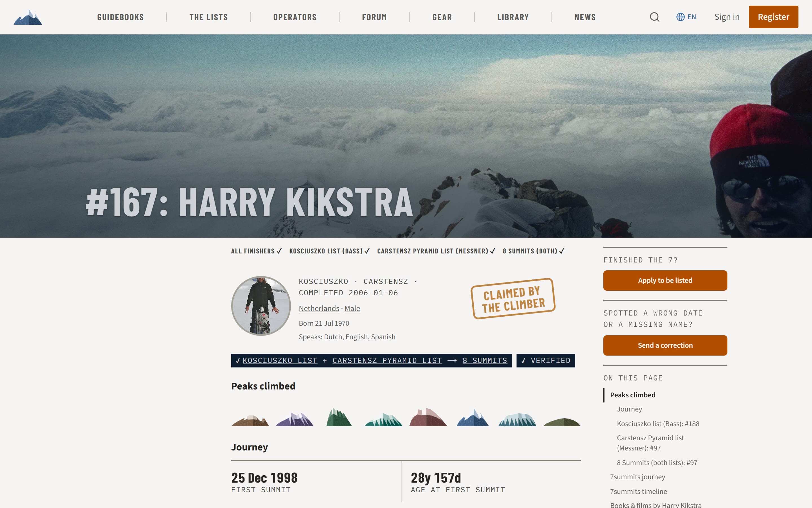Click the purple mountain peak icon
This screenshot has width=812, height=508.
pos(295,419)
